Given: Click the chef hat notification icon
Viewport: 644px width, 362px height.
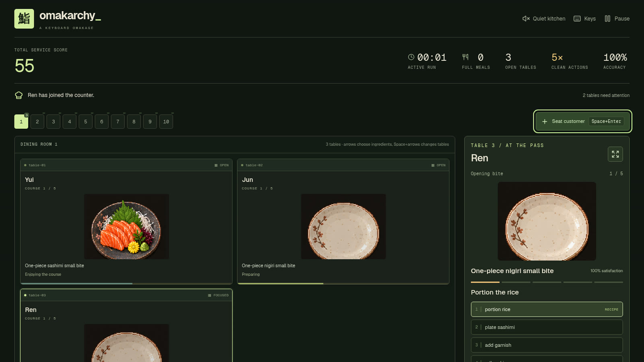Looking at the screenshot, I should (x=19, y=95).
